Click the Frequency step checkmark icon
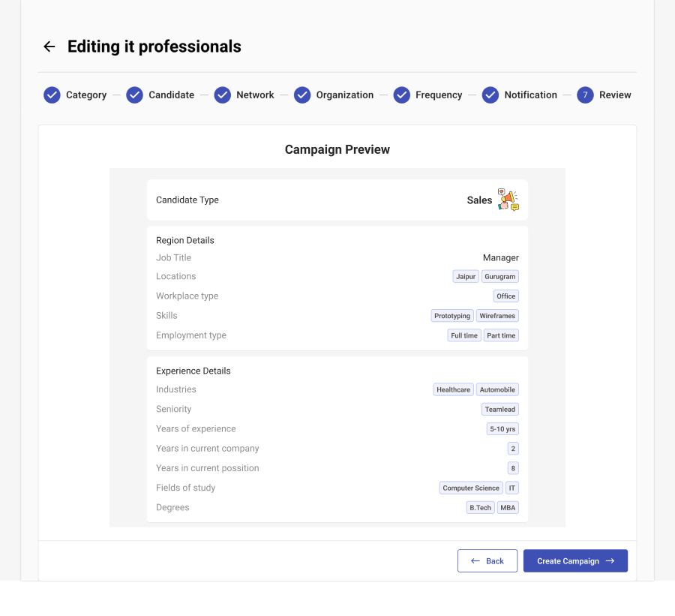 (x=401, y=95)
